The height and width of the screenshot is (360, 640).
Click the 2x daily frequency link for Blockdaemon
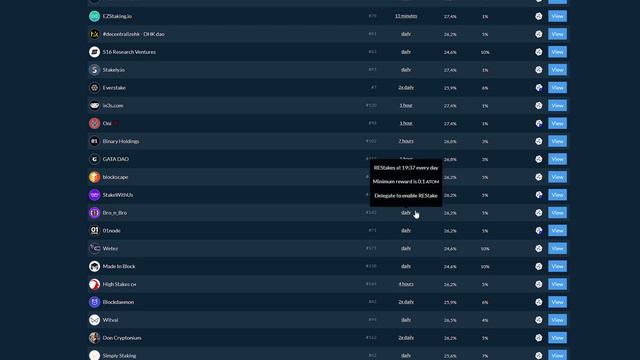click(406, 302)
